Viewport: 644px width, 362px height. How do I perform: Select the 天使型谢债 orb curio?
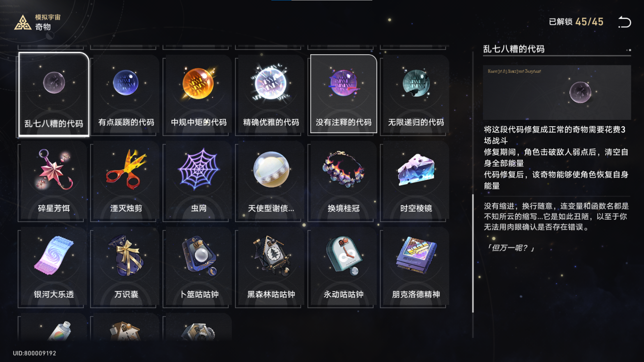[x=271, y=181]
